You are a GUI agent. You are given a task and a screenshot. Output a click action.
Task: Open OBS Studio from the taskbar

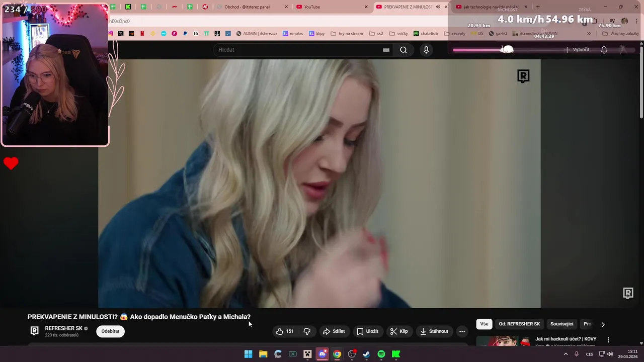pyautogui.click(x=352, y=354)
